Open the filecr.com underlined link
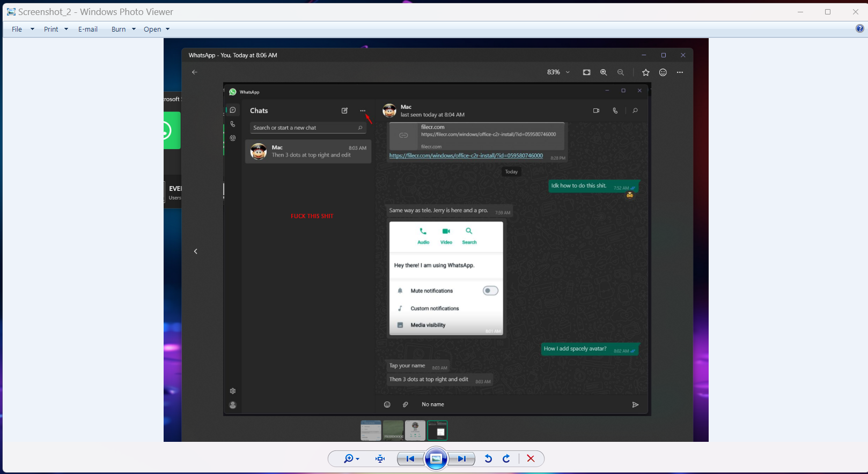The width and height of the screenshot is (868, 474). tap(466, 155)
